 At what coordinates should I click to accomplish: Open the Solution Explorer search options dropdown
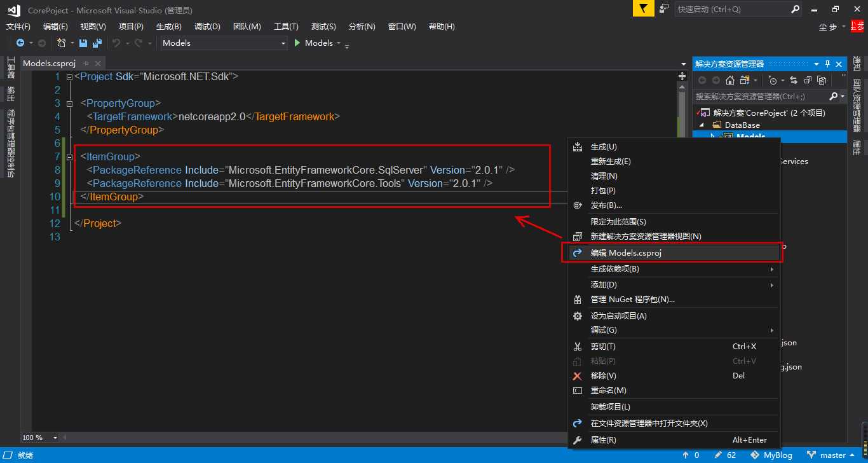pos(843,96)
